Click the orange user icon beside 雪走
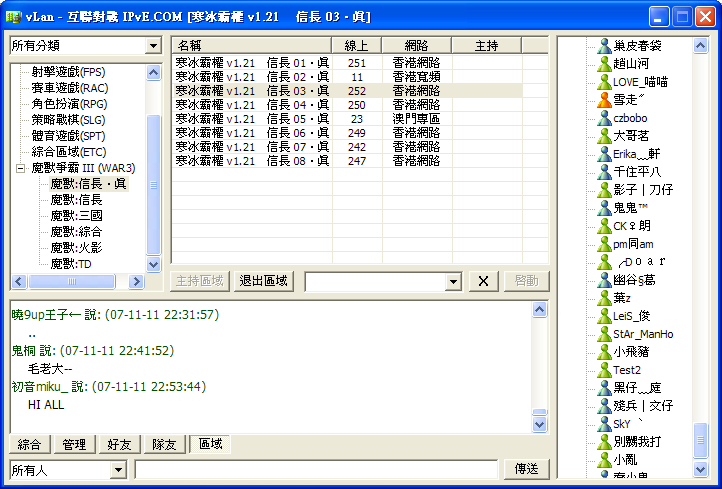The height and width of the screenshot is (489, 722). pos(604,100)
